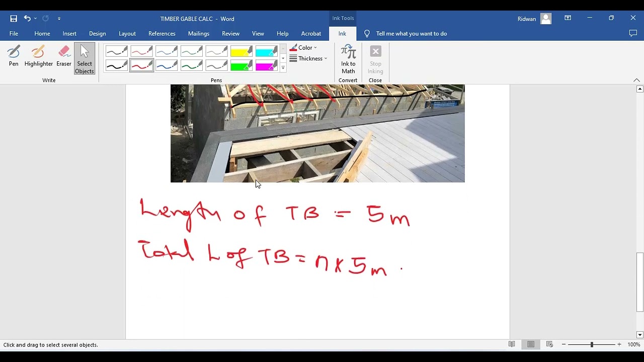Open the Help tab

(x=283, y=34)
